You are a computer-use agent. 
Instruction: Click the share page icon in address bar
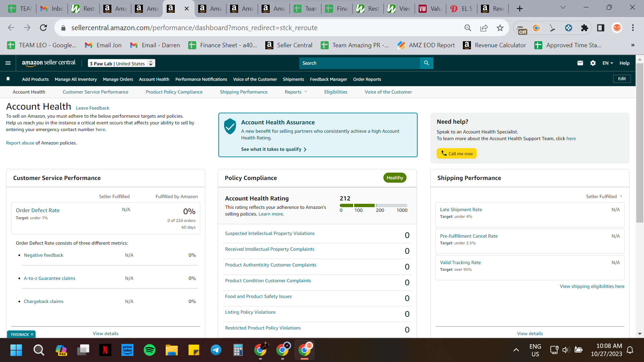click(x=484, y=28)
